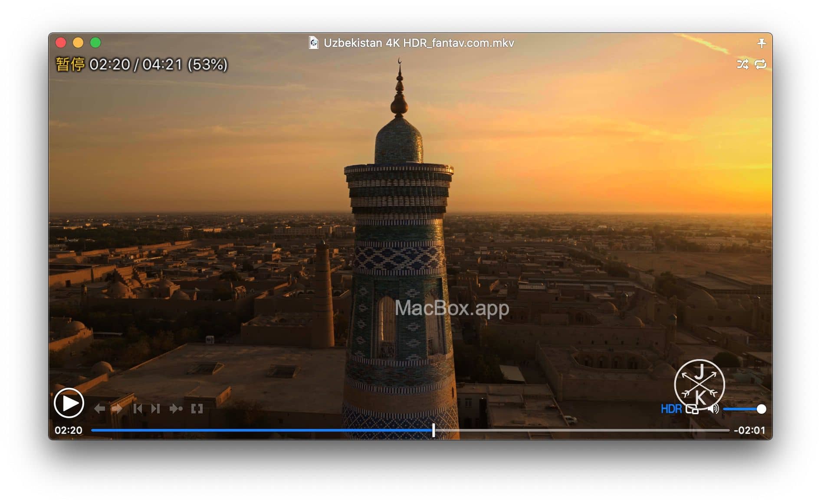Minimize the window with the yellow button

78,43
